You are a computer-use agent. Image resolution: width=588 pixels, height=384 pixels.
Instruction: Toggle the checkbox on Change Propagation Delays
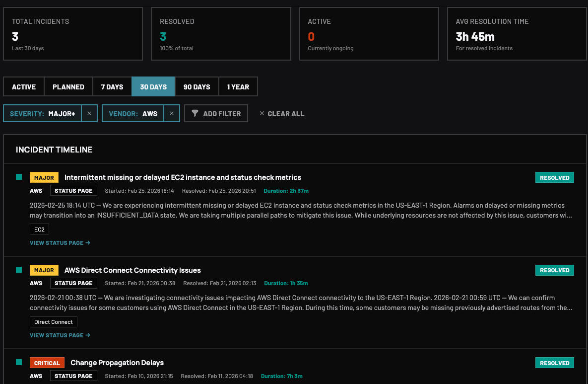(18, 362)
